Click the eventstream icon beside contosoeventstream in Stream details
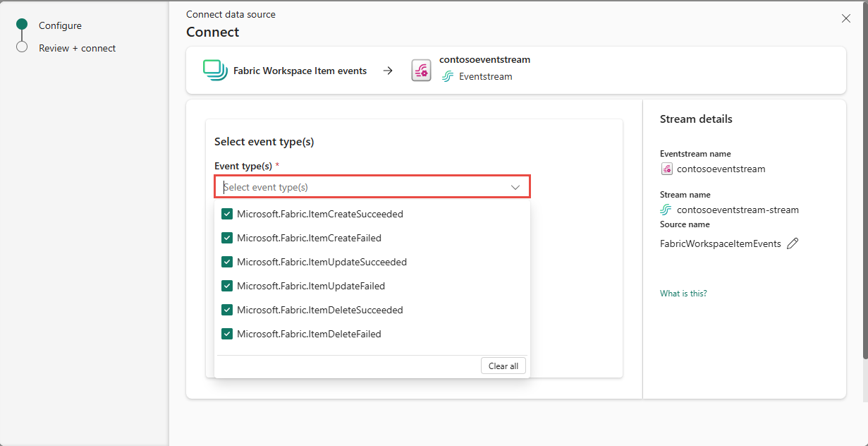 pos(666,169)
